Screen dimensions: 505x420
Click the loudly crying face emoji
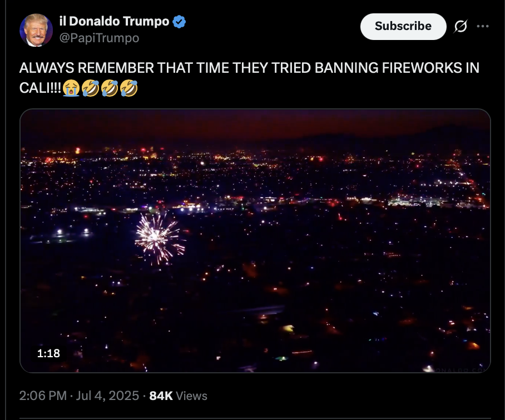(x=71, y=88)
